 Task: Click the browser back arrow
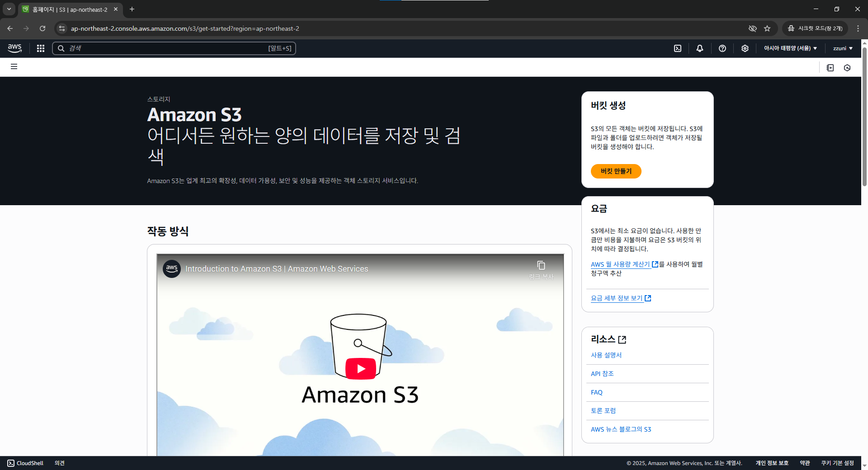tap(10, 28)
